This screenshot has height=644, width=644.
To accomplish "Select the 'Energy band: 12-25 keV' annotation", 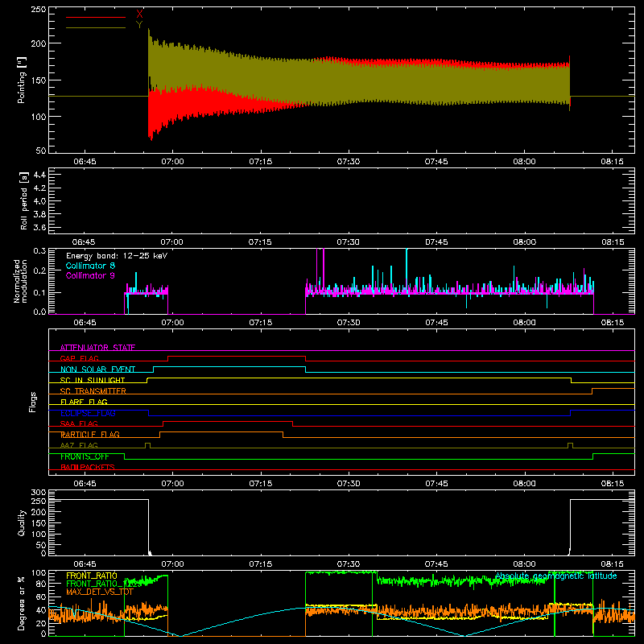I will (117, 256).
